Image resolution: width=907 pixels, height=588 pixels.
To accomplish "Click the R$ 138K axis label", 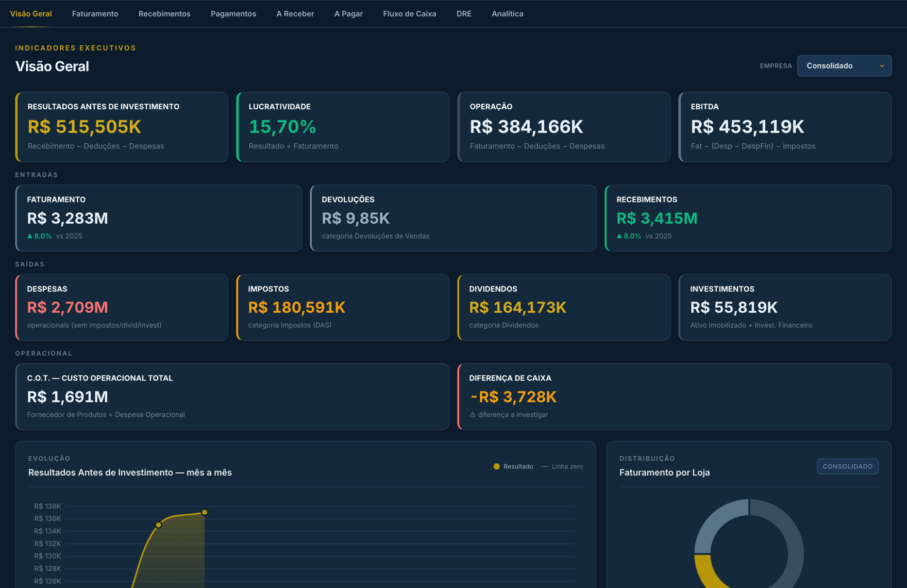I will (47, 506).
